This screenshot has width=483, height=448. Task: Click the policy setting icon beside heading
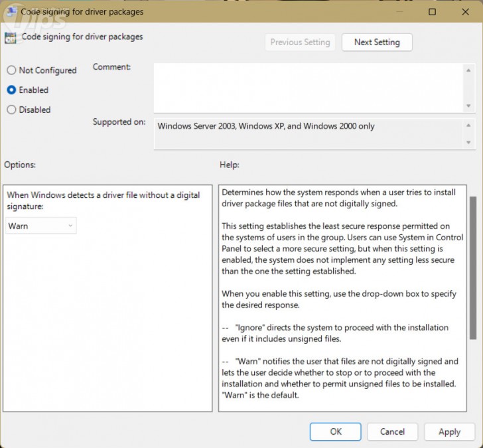click(x=11, y=38)
